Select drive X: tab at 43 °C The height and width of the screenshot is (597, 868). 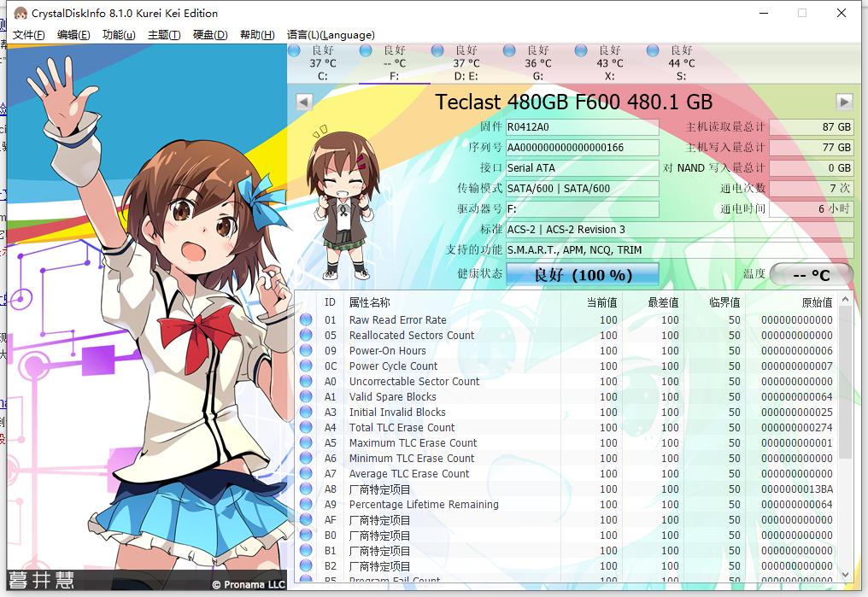tap(609, 63)
